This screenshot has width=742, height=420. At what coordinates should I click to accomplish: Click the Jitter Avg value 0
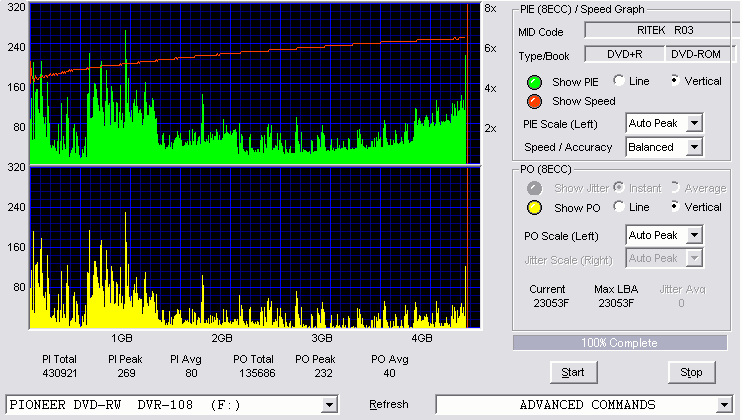point(681,303)
